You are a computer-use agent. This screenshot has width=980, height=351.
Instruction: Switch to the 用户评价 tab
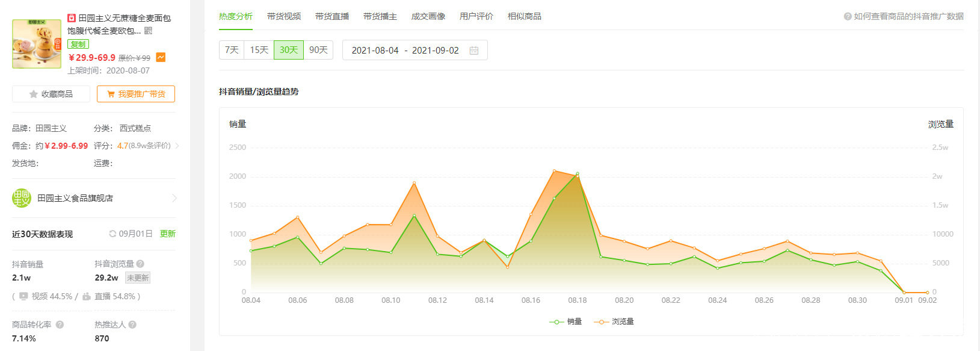476,16
